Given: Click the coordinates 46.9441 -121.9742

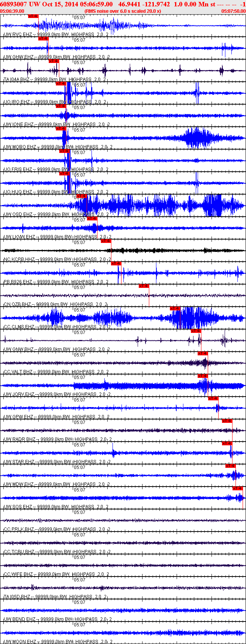Looking at the screenshot, I should pyautogui.click(x=144, y=4).
